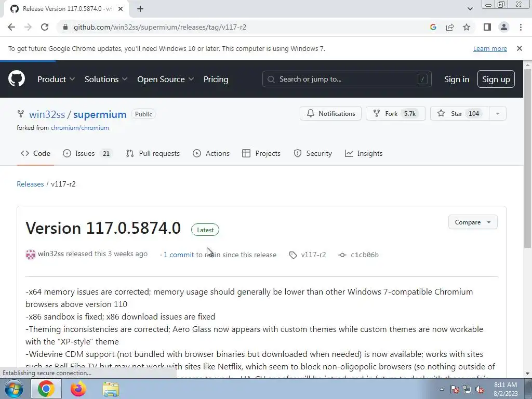
Task: Click the Sign up button
Action: pyautogui.click(x=496, y=79)
